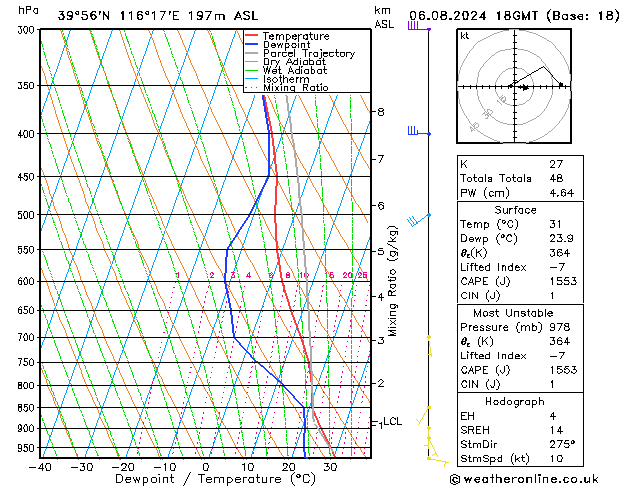Click the yellow wind barb at 700 hPa
This screenshot has height=486, width=629.
429,346
